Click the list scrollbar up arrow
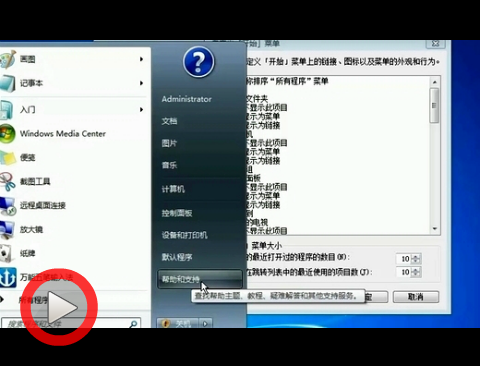This screenshot has height=366, width=480. tap(434, 82)
